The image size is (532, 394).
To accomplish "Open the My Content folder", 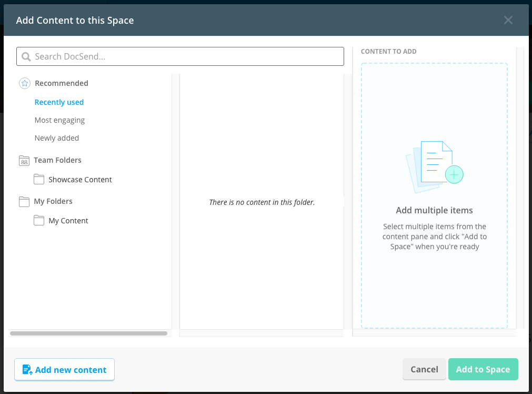I will click(68, 221).
